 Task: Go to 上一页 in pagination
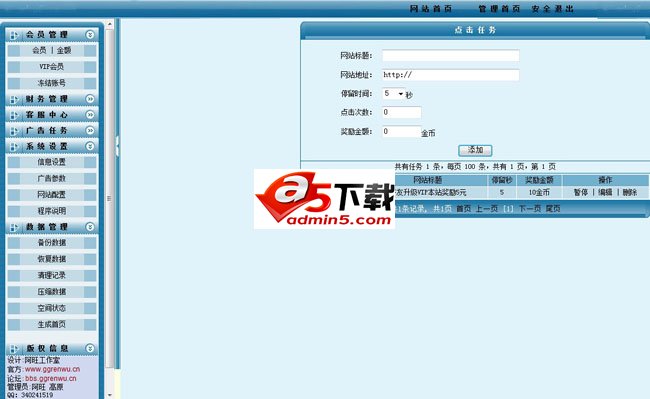pos(487,209)
